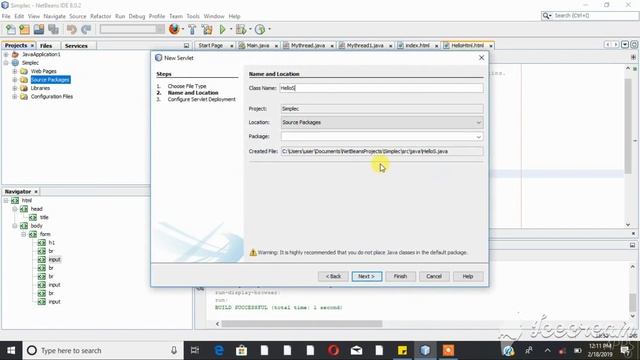Screen dimensions: 640x360
Task: Switch to the index.html editor tab
Action: click(x=417, y=45)
